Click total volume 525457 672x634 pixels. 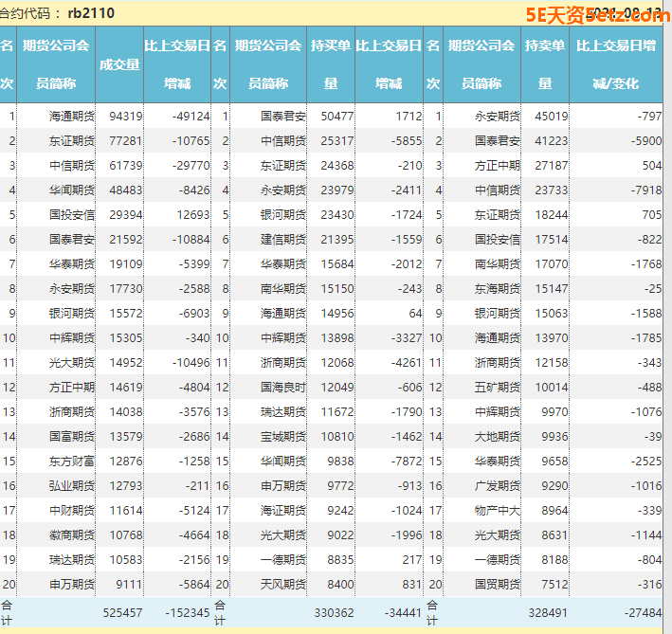point(122,613)
